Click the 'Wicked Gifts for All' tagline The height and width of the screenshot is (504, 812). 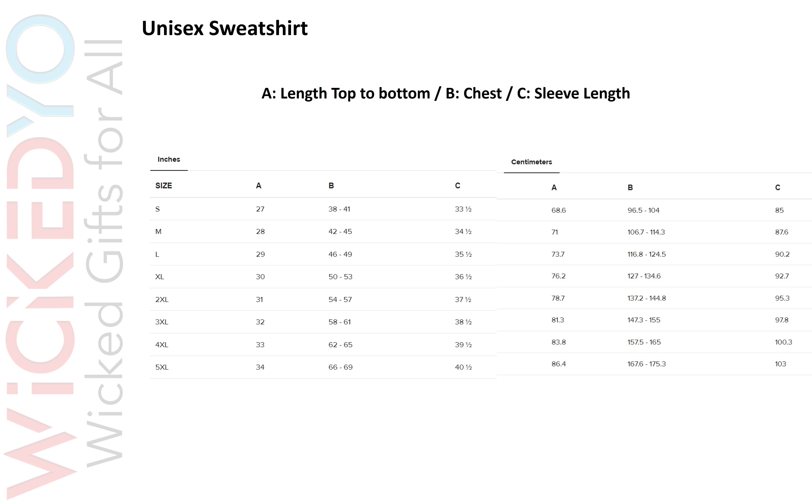point(104,253)
